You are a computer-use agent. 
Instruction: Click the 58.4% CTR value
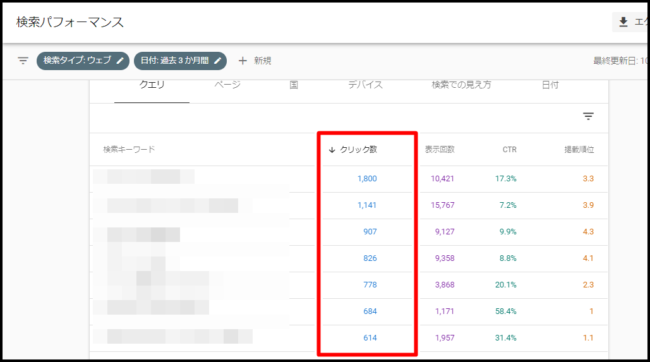(x=506, y=311)
